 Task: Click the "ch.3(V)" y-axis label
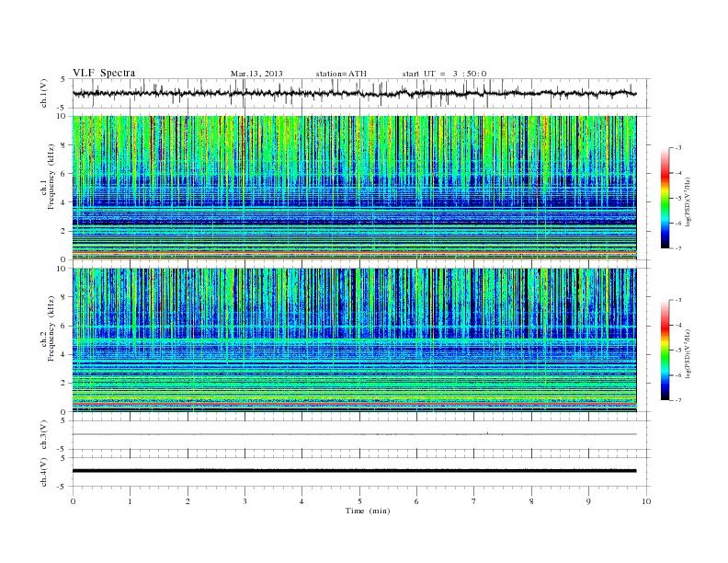click(x=44, y=435)
